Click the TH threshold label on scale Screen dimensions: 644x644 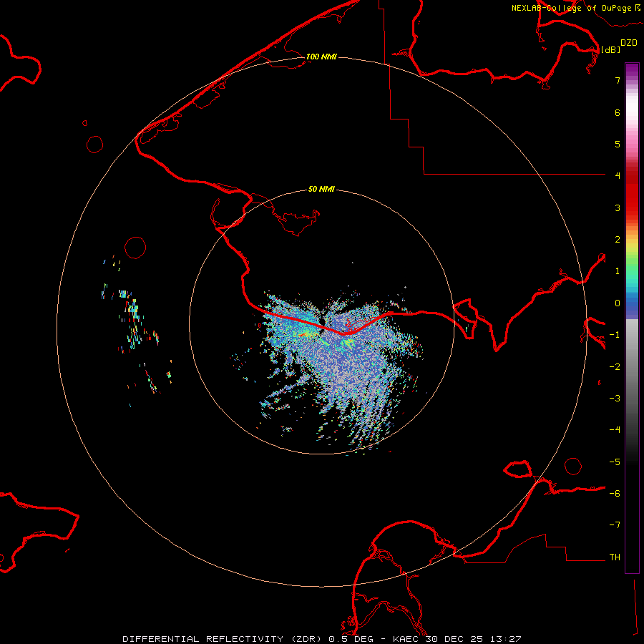point(615,557)
